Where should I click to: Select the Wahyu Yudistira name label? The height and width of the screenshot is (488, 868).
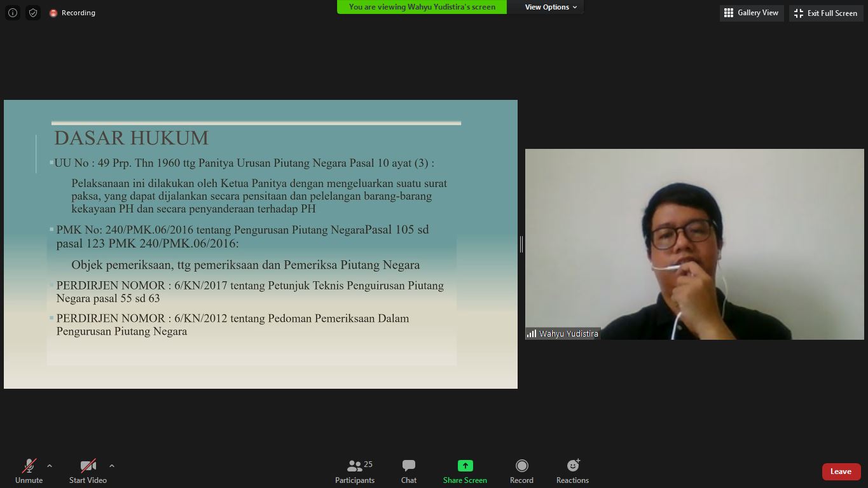[568, 333]
